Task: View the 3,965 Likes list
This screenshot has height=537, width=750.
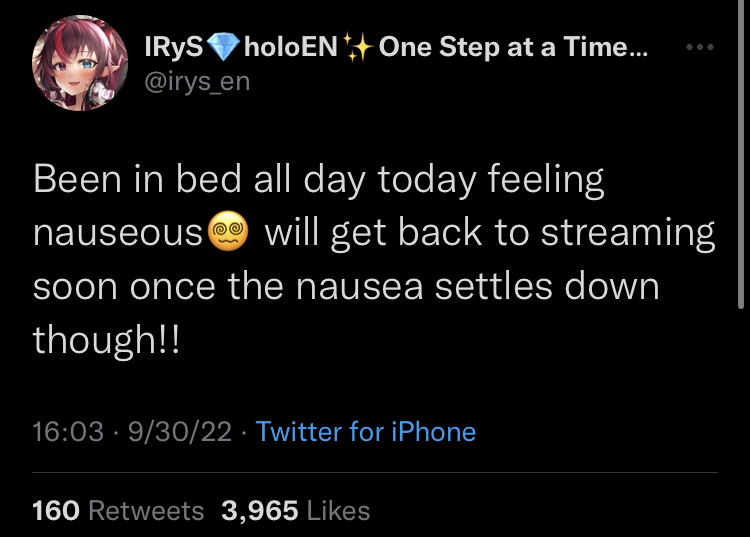Action: (x=295, y=510)
